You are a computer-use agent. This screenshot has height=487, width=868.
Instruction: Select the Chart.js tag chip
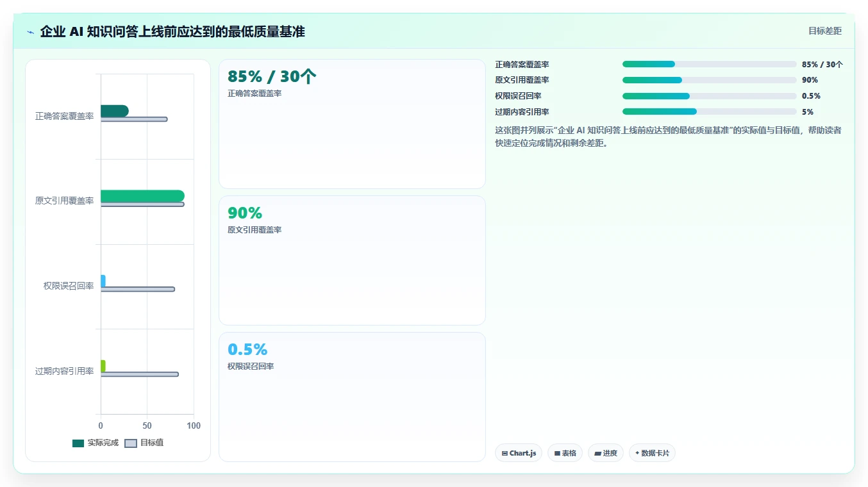pyautogui.click(x=519, y=453)
